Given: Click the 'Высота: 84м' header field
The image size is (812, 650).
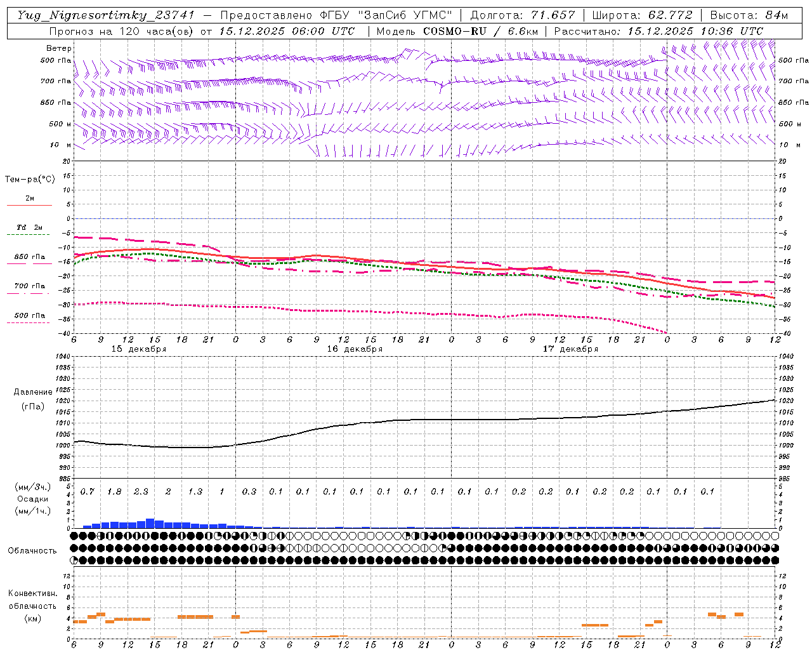Looking at the screenshot, I should [749, 15].
